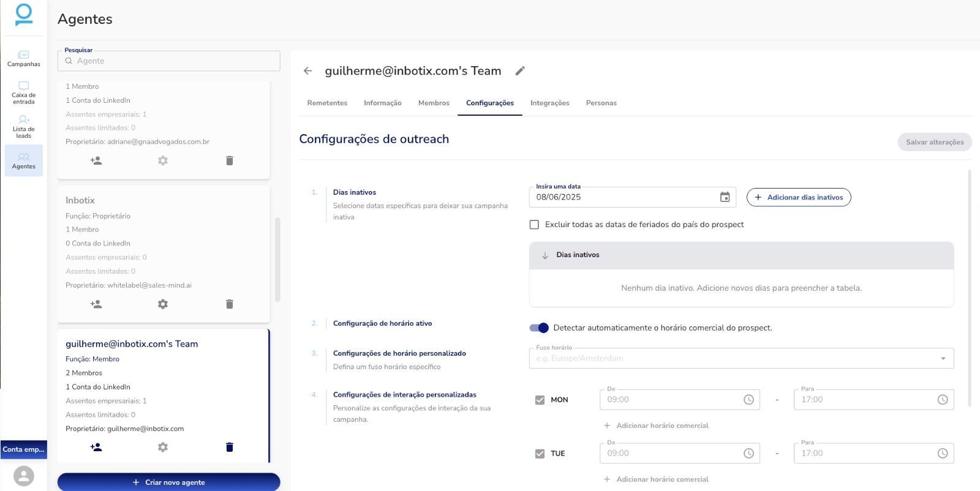The height and width of the screenshot is (491, 980).
Task: Open Caixa de entrada in sidebar
Action: point(23,93)
